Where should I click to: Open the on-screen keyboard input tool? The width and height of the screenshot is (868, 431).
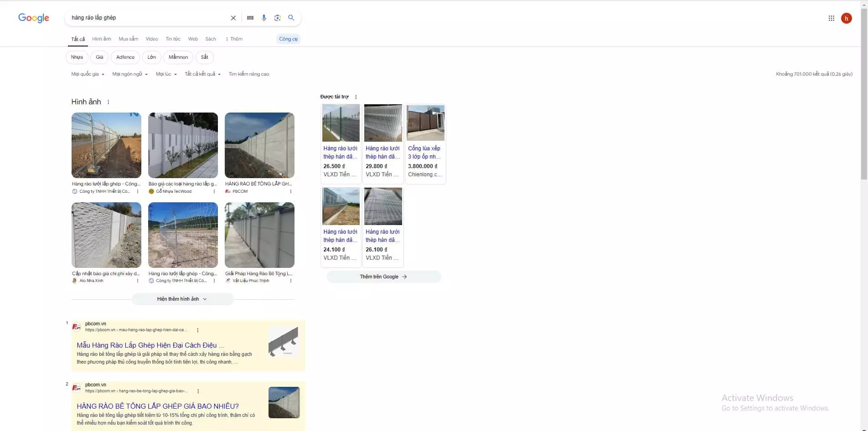250,18
